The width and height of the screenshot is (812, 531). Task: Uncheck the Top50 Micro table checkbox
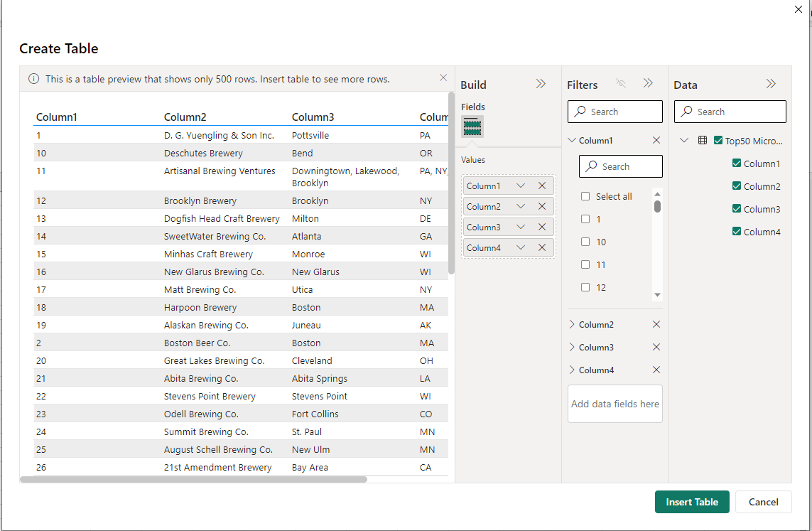[x=718, y=140]
